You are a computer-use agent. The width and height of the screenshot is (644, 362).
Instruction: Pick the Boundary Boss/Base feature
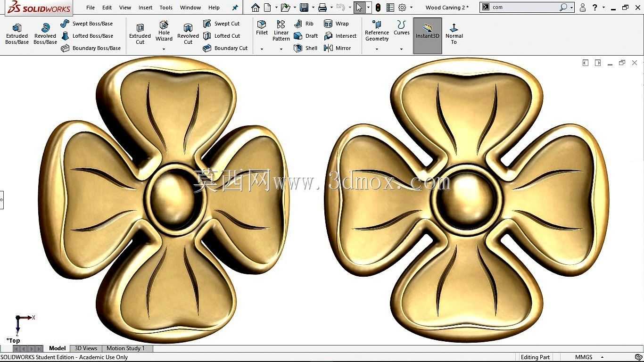coord(91,48)
